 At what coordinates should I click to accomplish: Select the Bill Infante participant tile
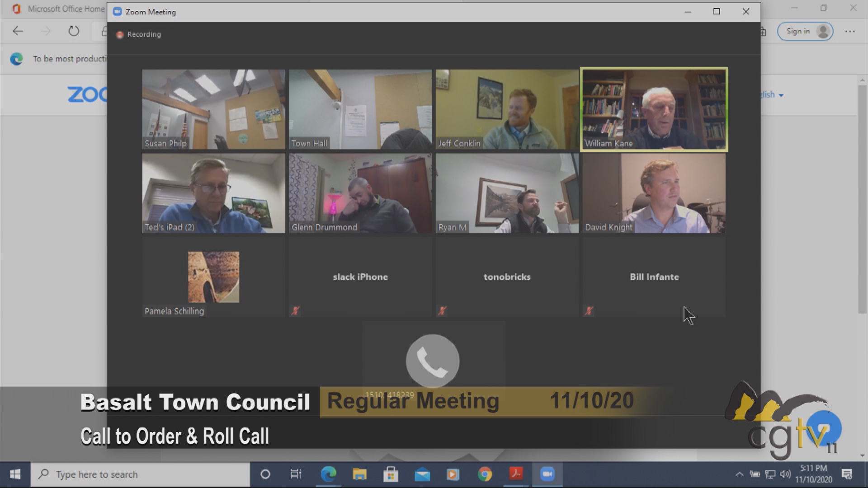coord(654,277)
